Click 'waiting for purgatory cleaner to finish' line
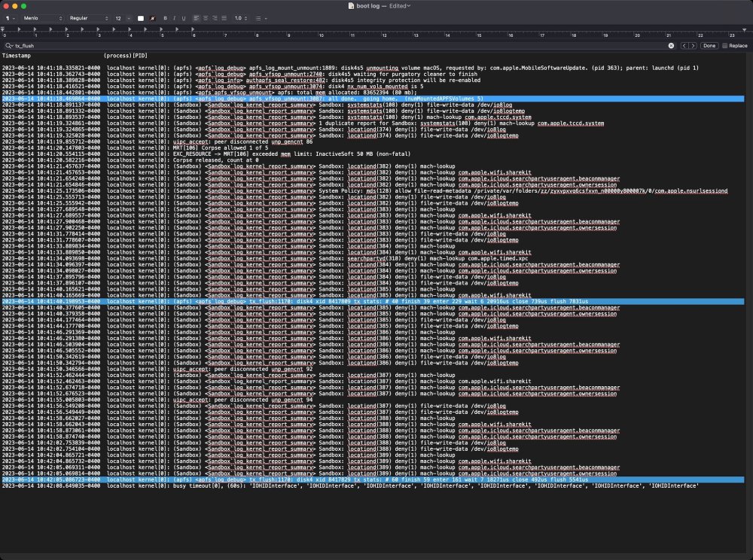The width and height of the screenshot is (753, 560). tap(239, 74)
